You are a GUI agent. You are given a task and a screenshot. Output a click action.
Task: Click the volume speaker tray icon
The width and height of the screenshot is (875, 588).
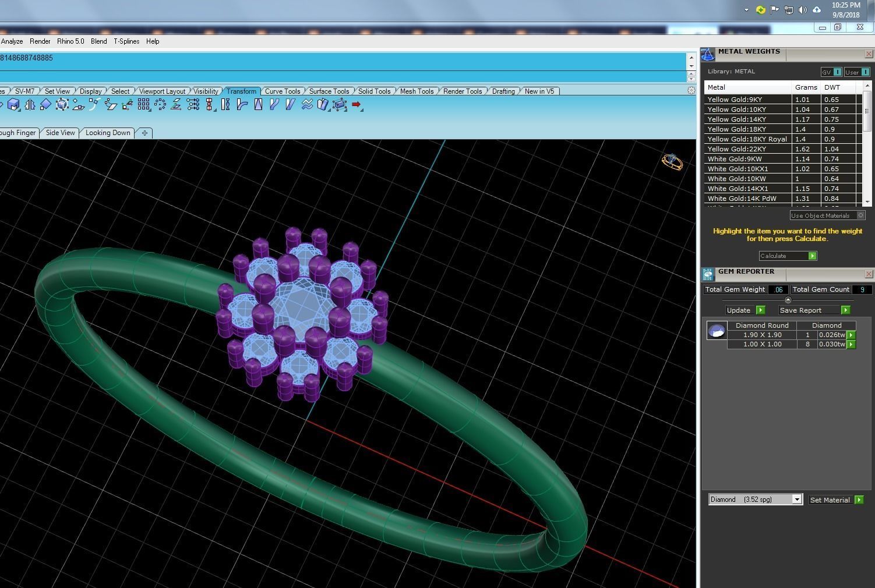[x=803, y=10]
